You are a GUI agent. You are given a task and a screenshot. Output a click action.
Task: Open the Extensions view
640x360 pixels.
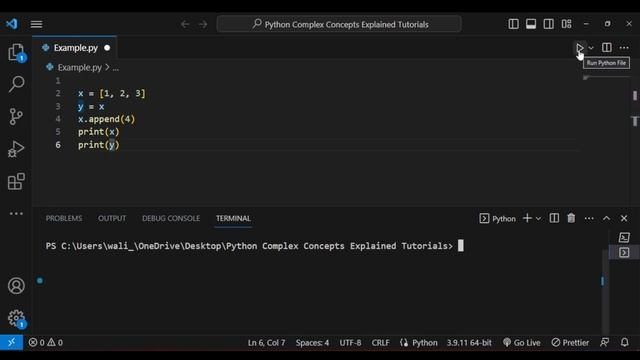click(16, 181)
